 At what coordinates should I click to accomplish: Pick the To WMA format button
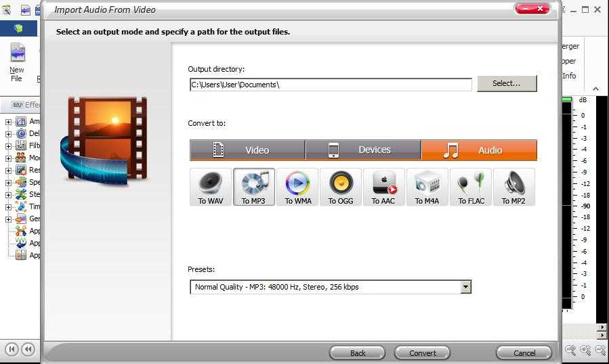pyautogui.click(x=297, y=187)
